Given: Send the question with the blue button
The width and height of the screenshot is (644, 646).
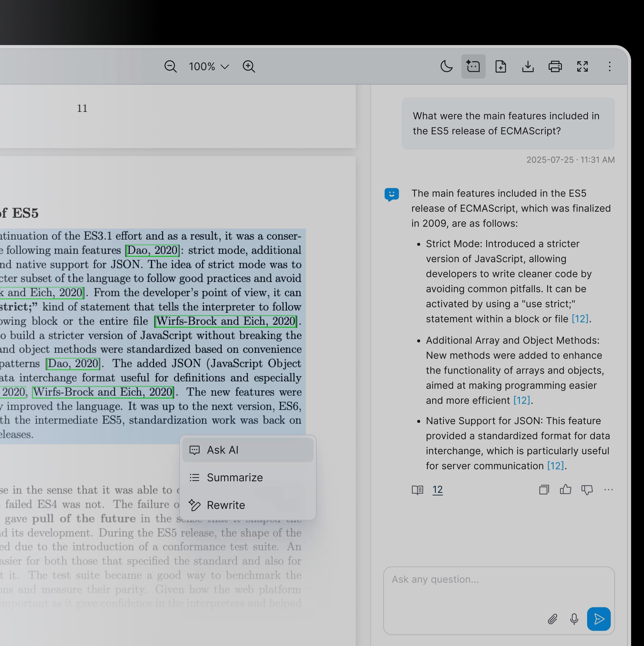Looking at the screenshot, I should pos(599,619).
